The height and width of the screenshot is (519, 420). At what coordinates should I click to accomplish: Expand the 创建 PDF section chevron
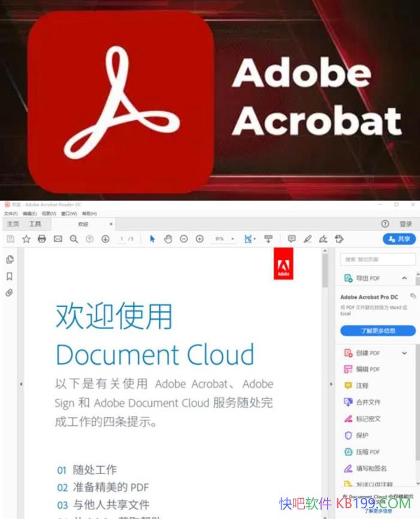click(404, 353)
